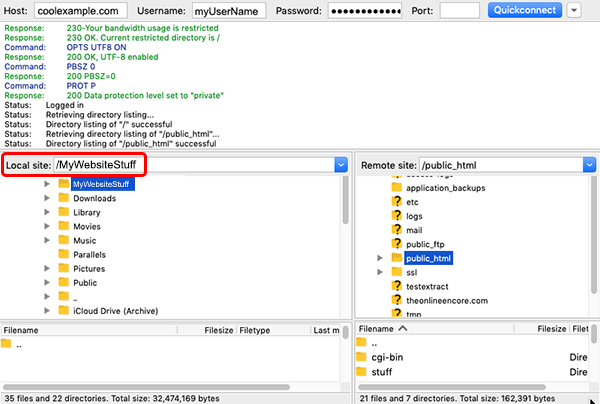Expand the iCloud Drive (Archive) node
600x404 pixels.
pos(47,311)
